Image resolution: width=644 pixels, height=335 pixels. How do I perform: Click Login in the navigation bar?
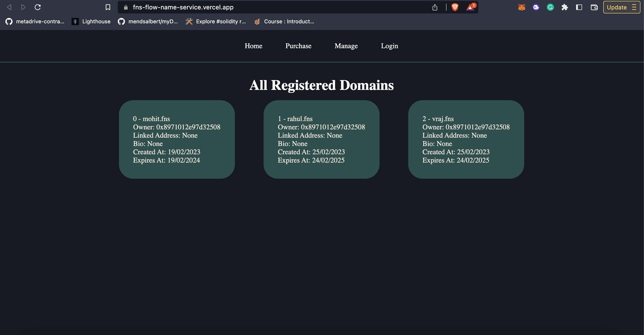390,46
